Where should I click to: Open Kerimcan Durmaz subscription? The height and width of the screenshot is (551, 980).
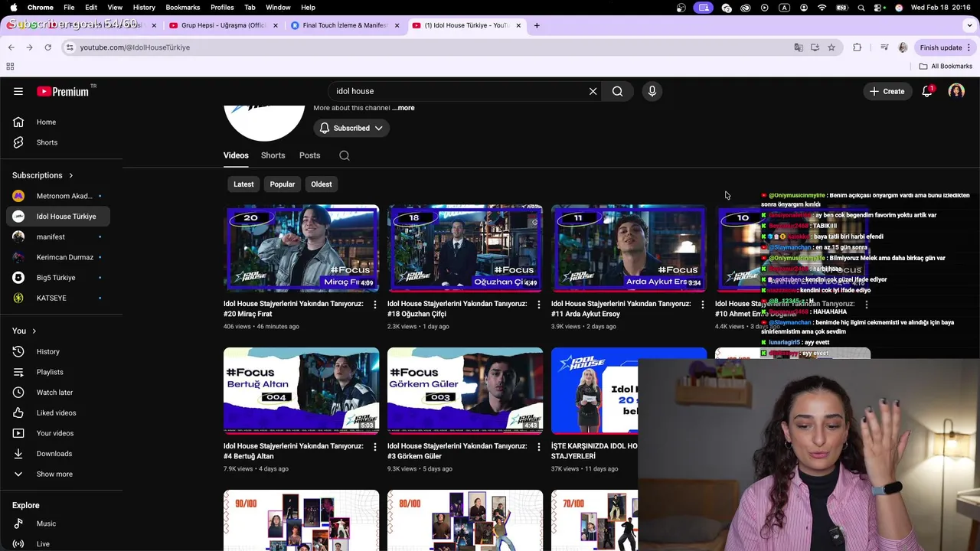(x=58, y=257)
